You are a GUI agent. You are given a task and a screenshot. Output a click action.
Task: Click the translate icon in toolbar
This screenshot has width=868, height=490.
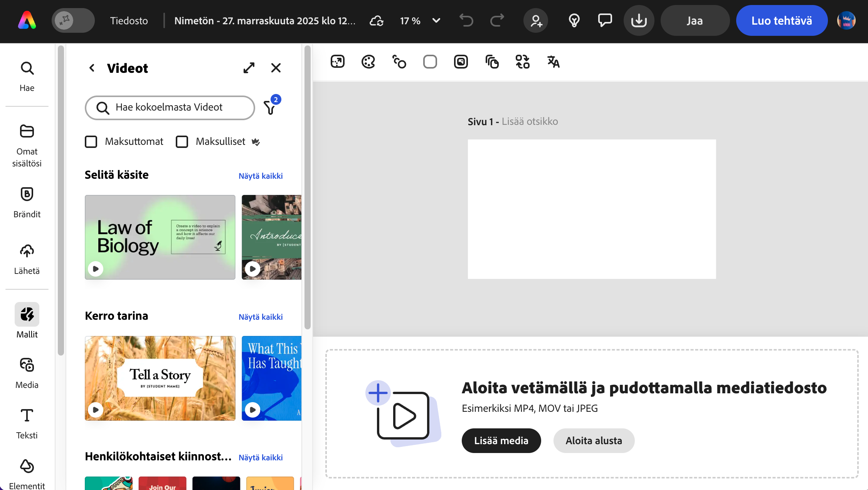(553, 62)
